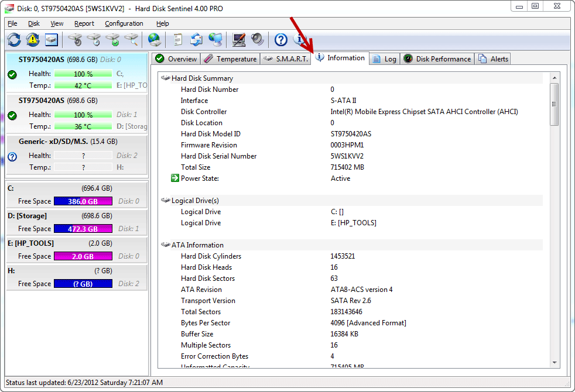Click the green check status icon for Disk 0
This screenshot has width=575, height=392.
12,75
